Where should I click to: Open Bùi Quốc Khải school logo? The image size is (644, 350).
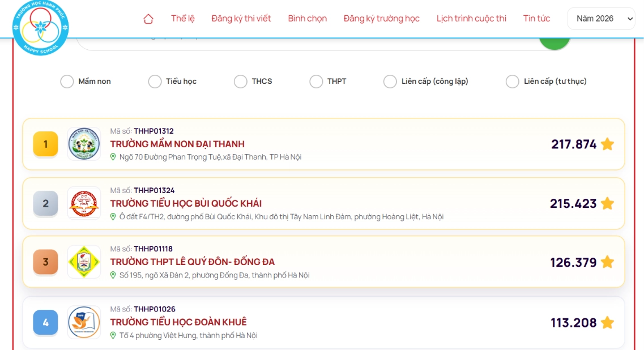[84, 203]
